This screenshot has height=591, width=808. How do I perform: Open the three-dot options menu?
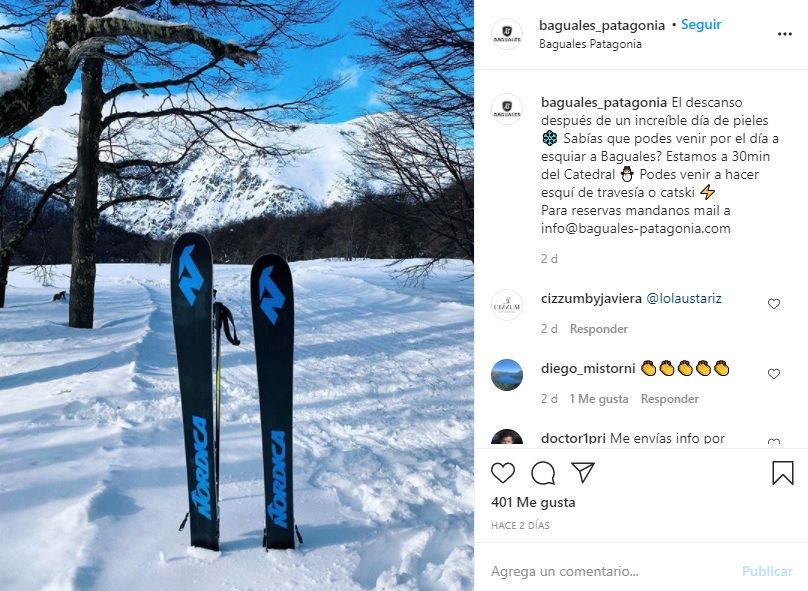point(784,34)
